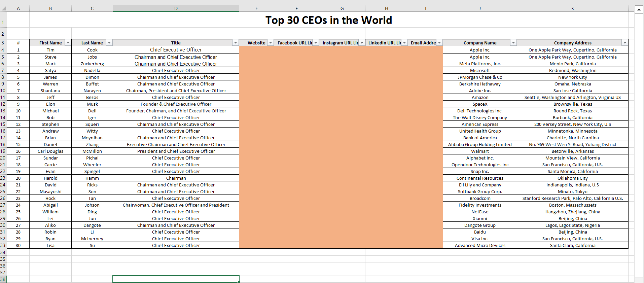Click the 'Aliko' first name cell

coord(50,225)
